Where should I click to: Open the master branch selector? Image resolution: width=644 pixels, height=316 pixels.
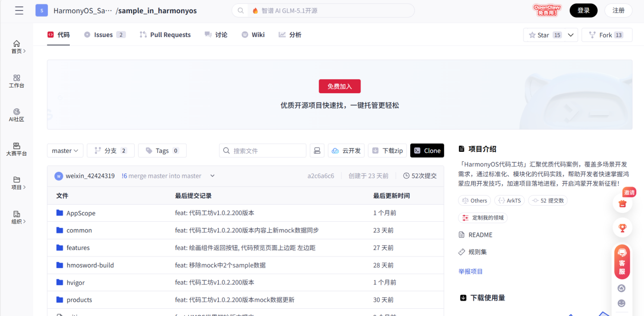tap(65, 150)
